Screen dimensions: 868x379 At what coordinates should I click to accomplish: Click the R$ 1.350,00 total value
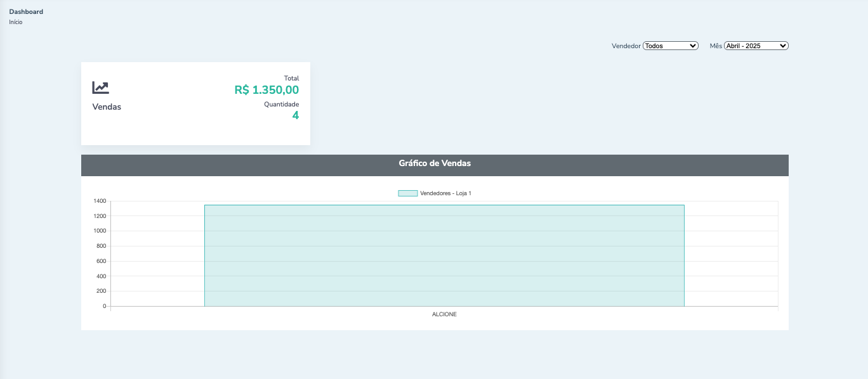click(266, 90)
